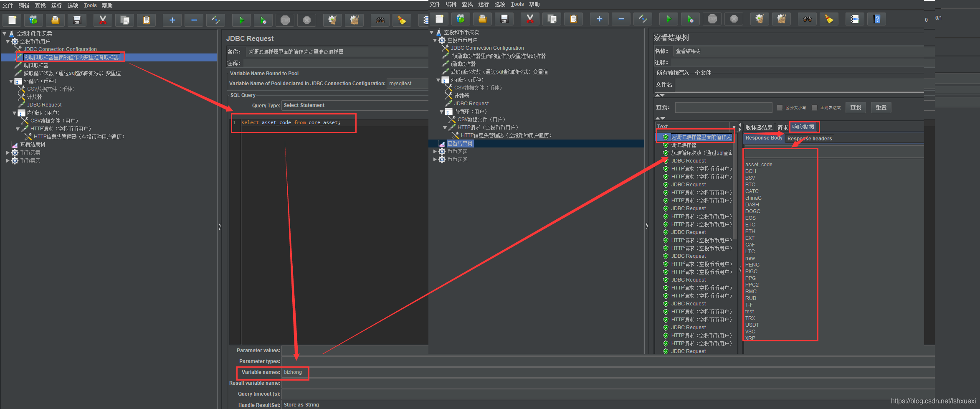The width and height of the screenshot is (980, 409).
Task: Click Shutdown icon in left window toolbar
Action: [307, 20]
